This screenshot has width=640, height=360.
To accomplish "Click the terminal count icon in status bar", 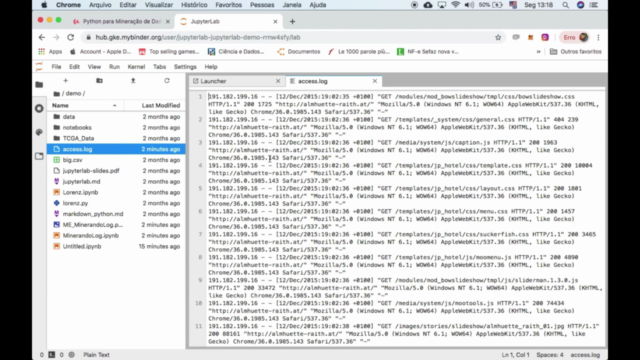I will (x=52, y=355).
